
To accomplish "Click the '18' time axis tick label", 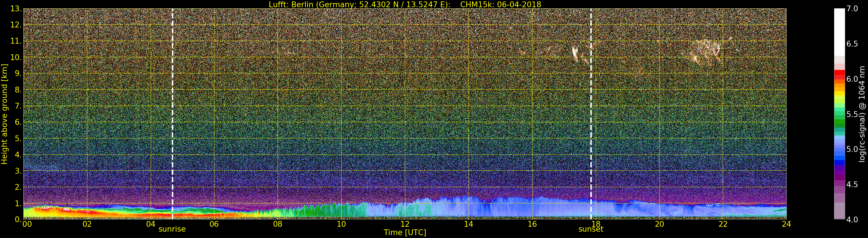I will coord(596,224).
